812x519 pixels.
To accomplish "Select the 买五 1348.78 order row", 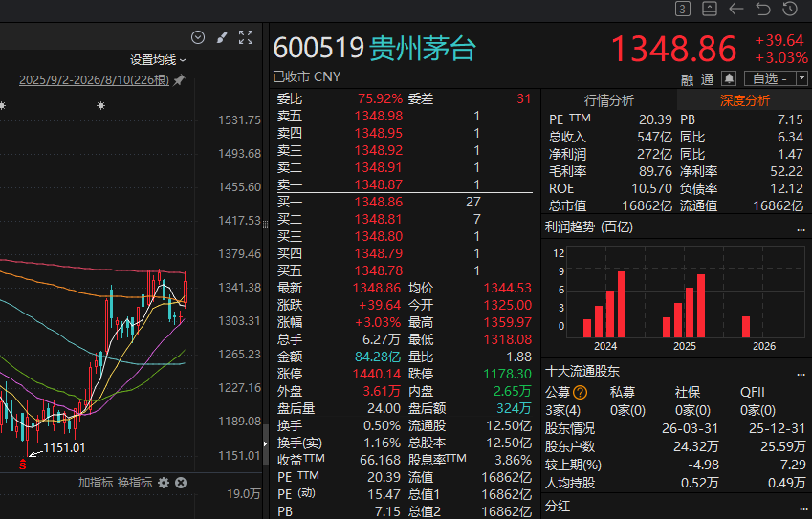I will pos(405,270).
